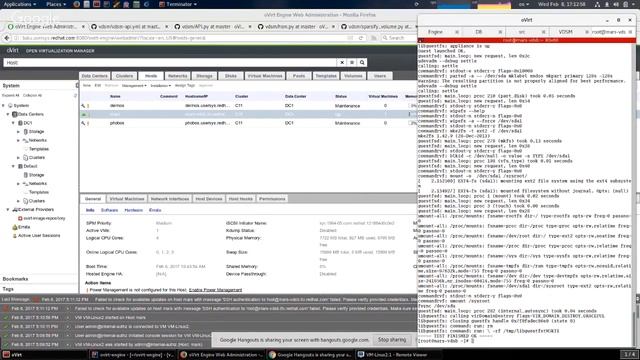Open the Pools main tab
The width and height of the screenshot is (640, 360).
coord(299,76)
